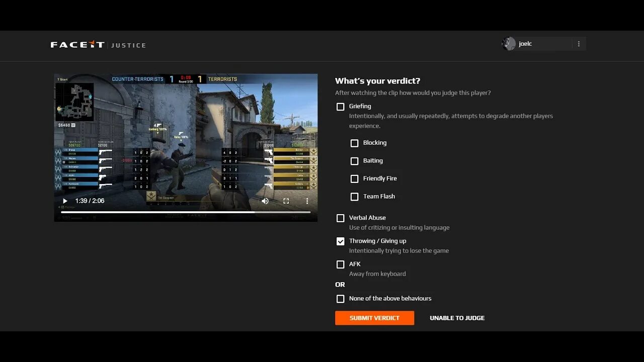
Task: Select None of the above behaviours
Action: (x=341, y=299)
